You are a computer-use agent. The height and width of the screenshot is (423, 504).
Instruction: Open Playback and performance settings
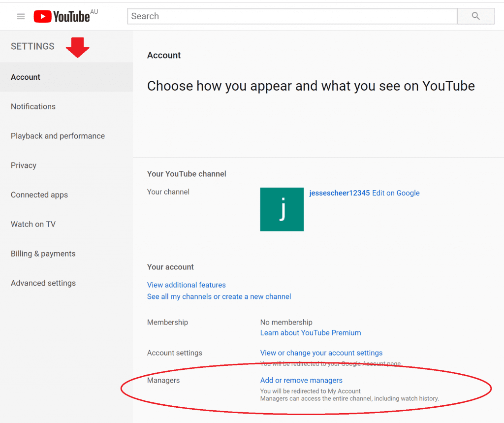58,136
